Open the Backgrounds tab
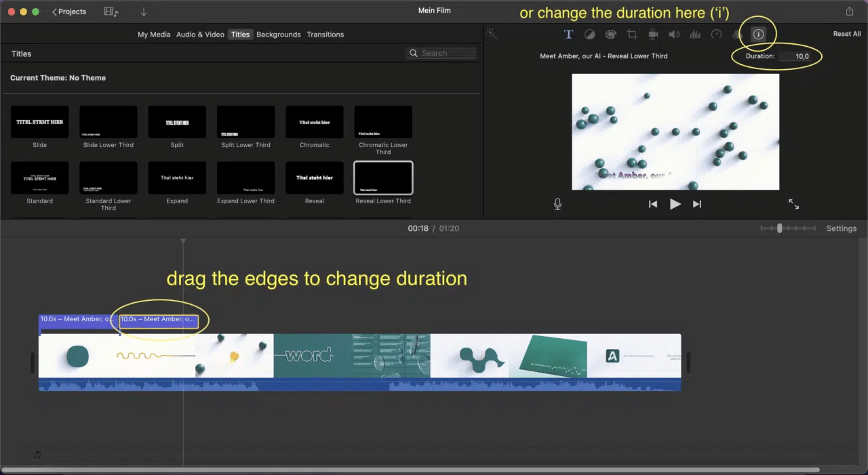This screenshot has width=868, height=475. pos(279,35)
